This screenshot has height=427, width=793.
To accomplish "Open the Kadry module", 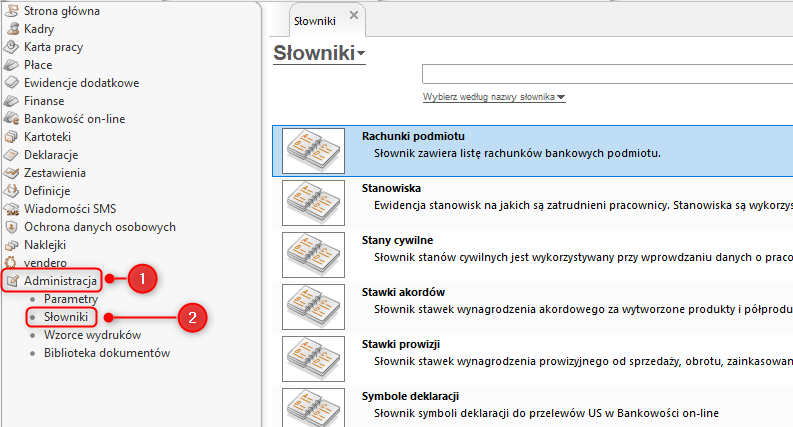I will (x=39, y=29).
